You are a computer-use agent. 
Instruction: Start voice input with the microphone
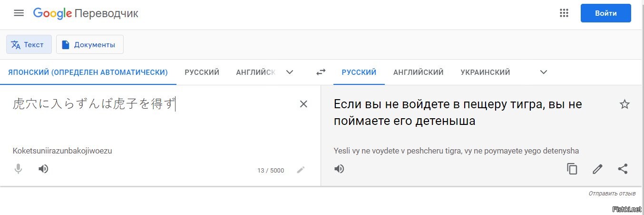click(19, 169)
